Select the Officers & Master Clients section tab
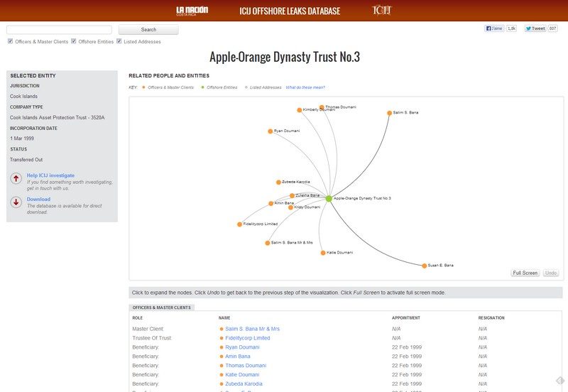 (x=162, y=307)
